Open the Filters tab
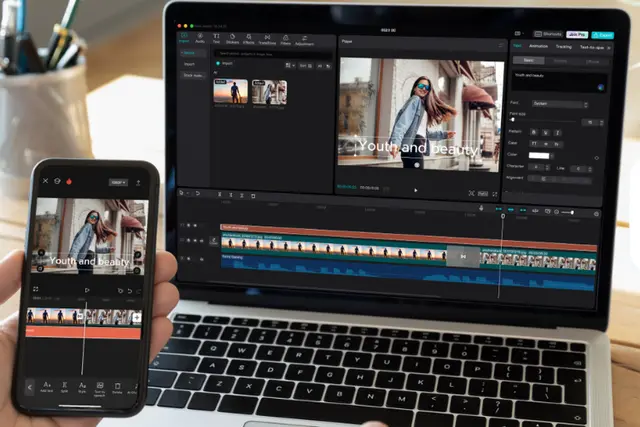This screenshot has width=640, height=427. [x=286, y=40]
